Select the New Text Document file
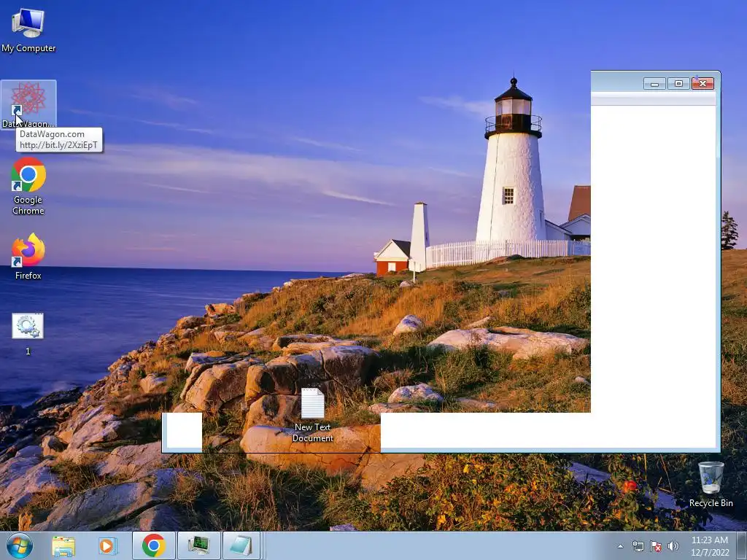This screenshot has width=747, height=560. click(x=312, y=415)
